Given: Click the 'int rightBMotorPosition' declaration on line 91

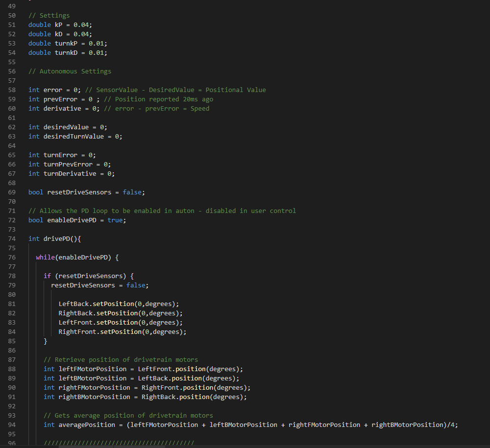Looking at the screenshot, I should pos(87,397).
